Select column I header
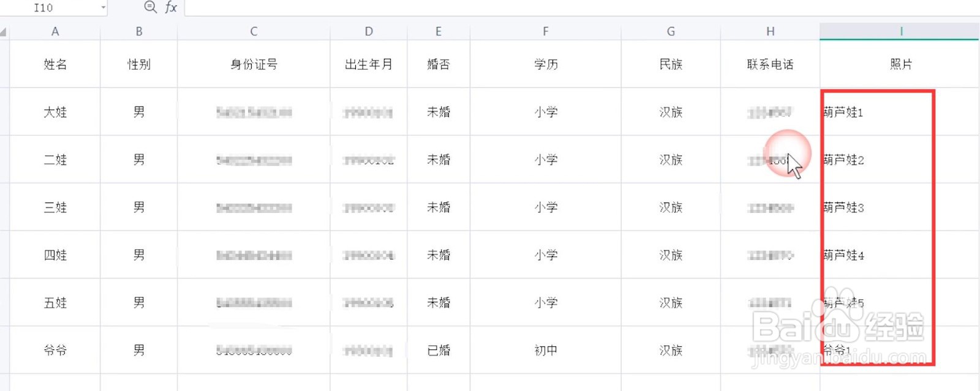The height and width of the screenshot is (391, 980). [899, 31]
